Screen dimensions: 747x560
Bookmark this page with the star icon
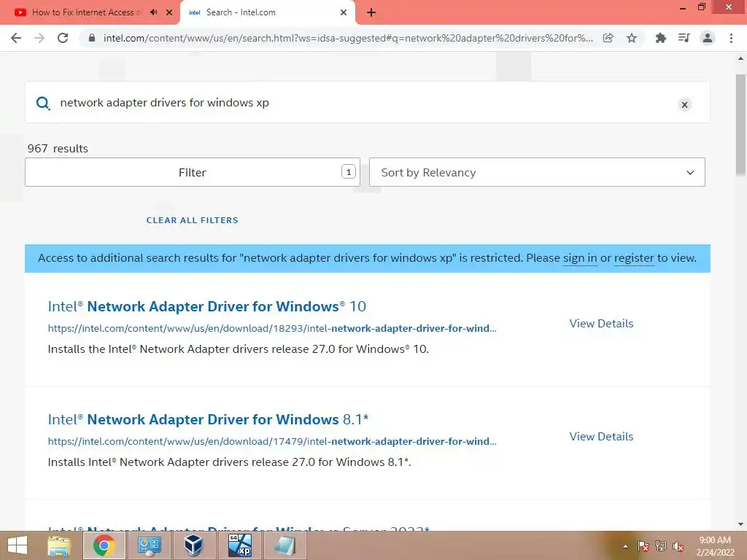pyautogui.click(x=632, y=38)
